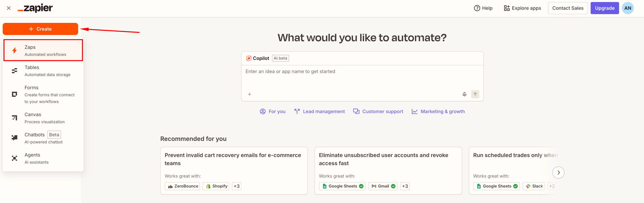
Task: Open the AN account avatar
Action: [628, 8]
